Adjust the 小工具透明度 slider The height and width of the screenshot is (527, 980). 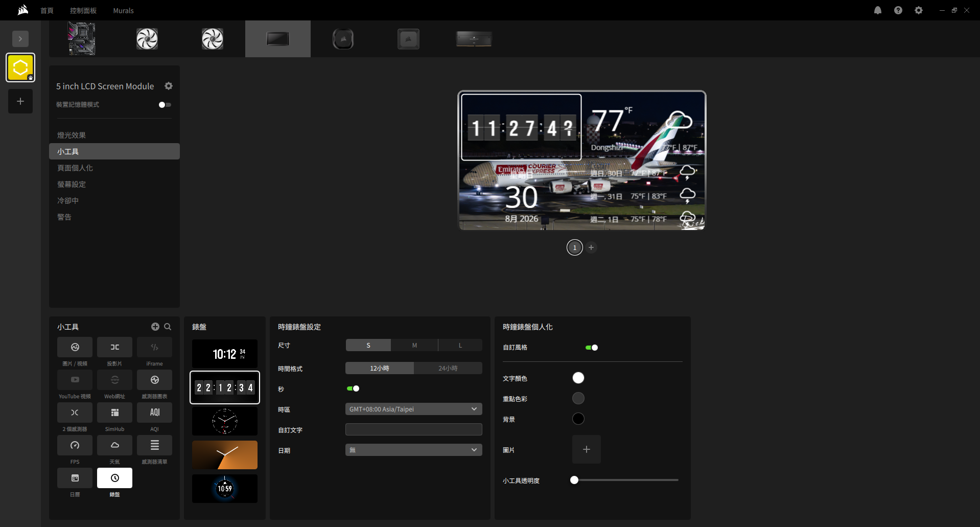click(x=624, y=480)
